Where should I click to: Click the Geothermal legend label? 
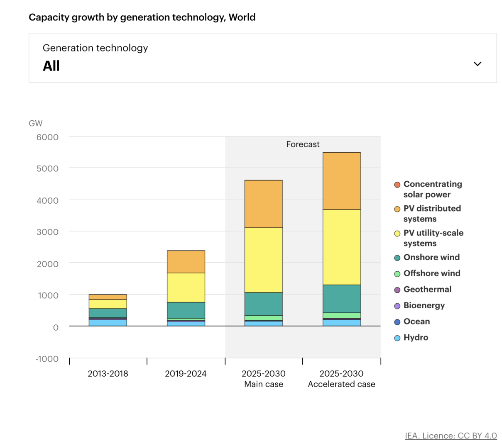[x=427, y=290]
